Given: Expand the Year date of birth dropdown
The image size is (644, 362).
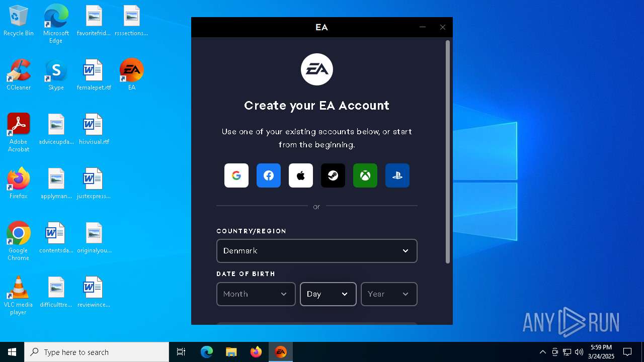Looking at the screenshot, I should coord(389,294).
